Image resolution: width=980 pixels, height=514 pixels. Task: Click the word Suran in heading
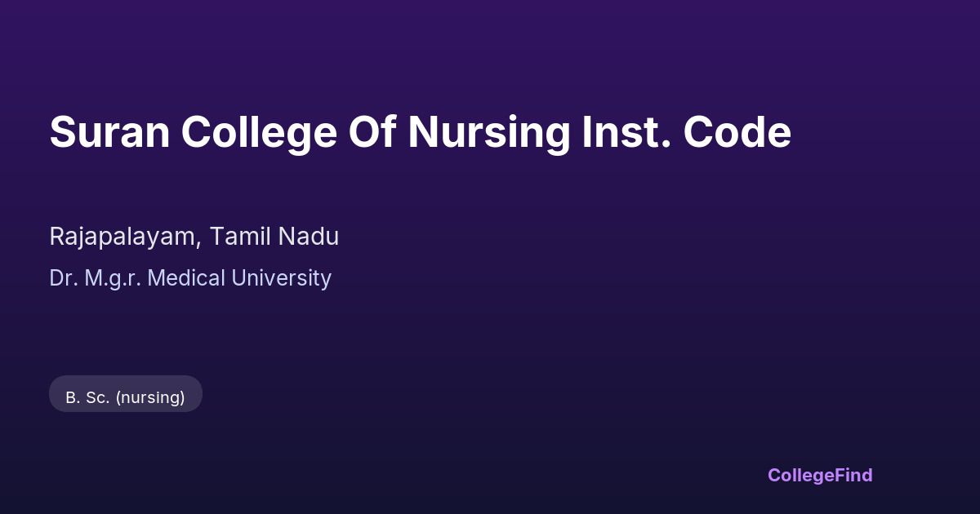coord(109,132)
